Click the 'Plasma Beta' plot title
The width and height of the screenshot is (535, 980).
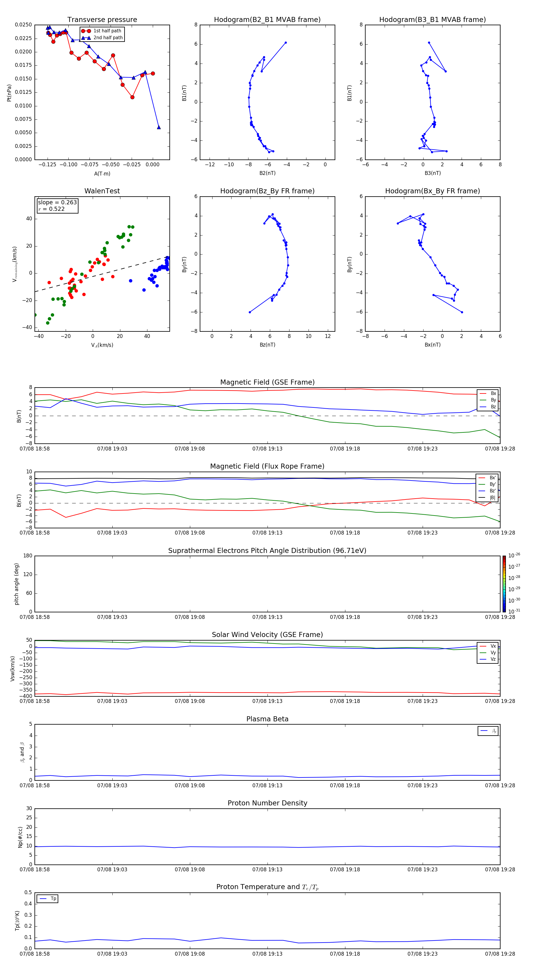(267, 719)
